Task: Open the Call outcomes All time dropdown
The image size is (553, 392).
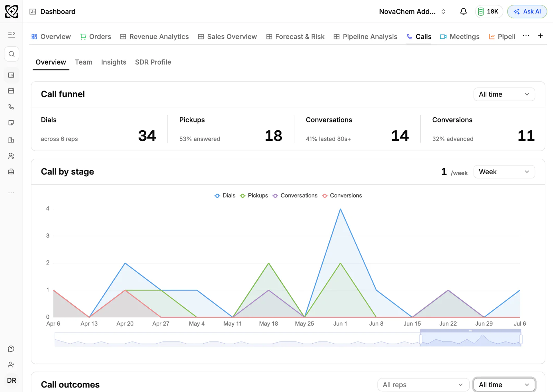Action: point(504,385)
